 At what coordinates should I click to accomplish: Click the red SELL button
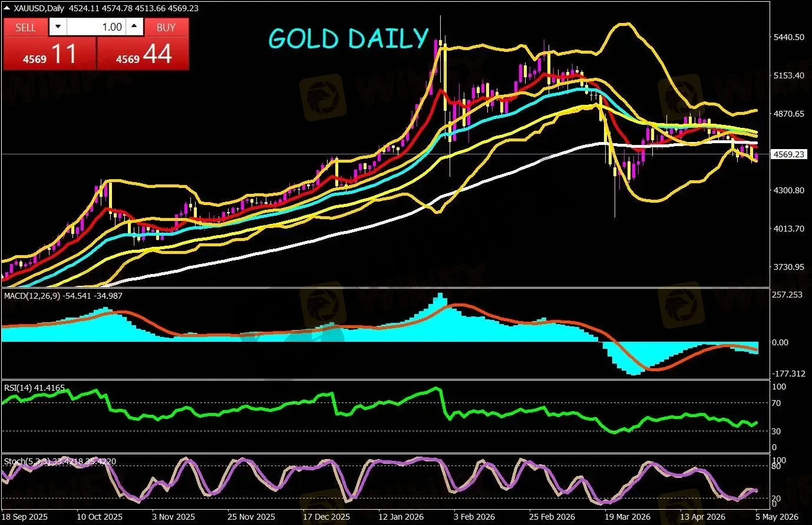point(25,27)
